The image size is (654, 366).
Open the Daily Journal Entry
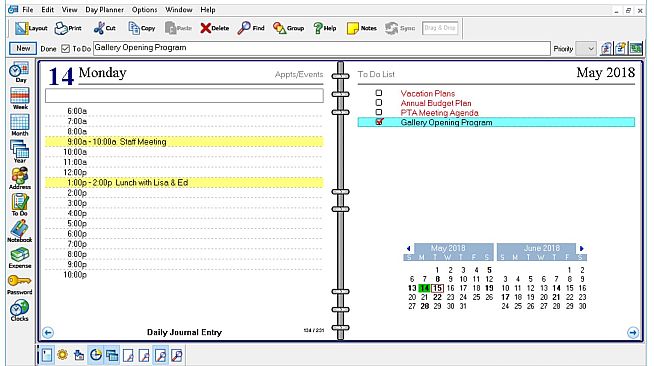tap(184, 332)
